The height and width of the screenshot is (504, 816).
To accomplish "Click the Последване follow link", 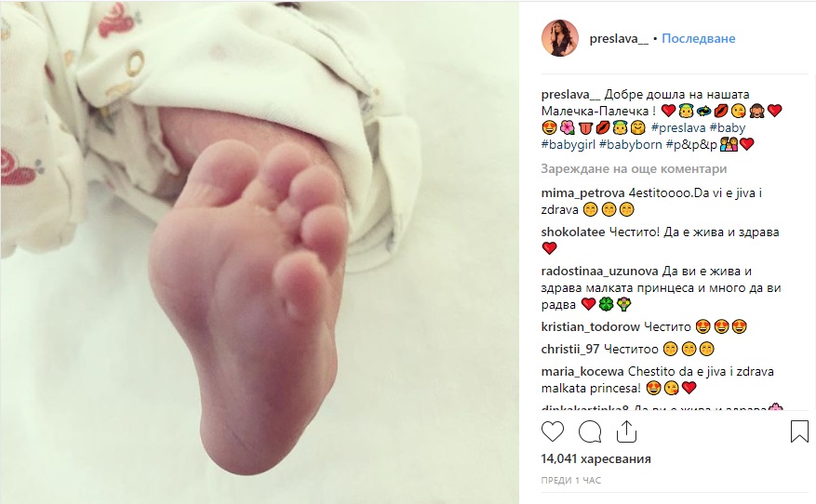I will [x=698, y=38].
